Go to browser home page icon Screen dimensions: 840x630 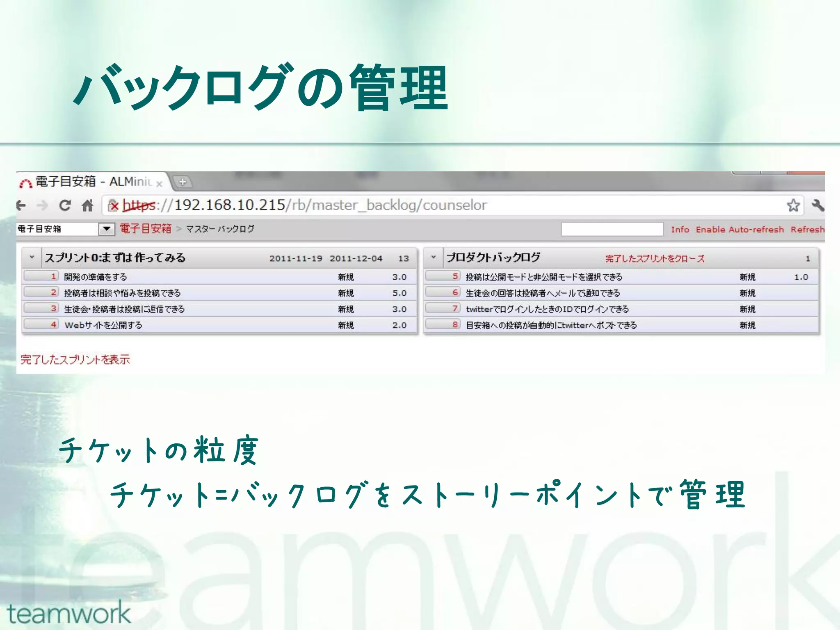click(87, 205)
